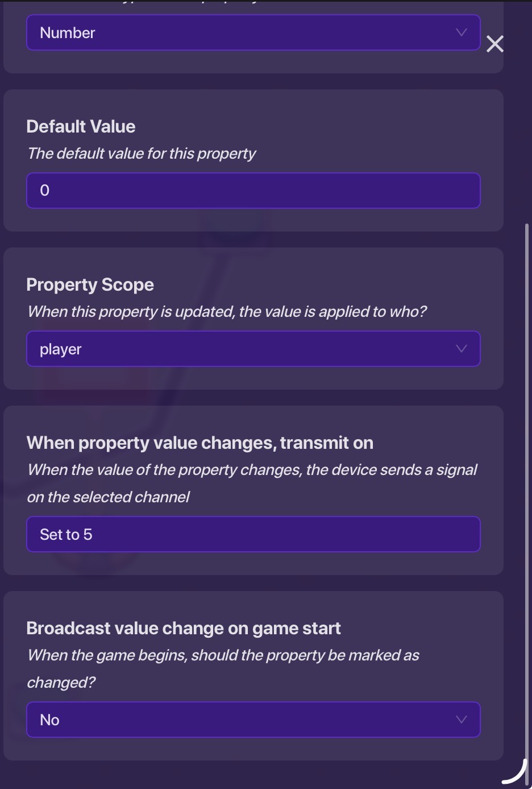Image resolution: width=532 pixels, height=789 pixels.
Task: Click the Default Value input field
Action: (x=253, y=191)
